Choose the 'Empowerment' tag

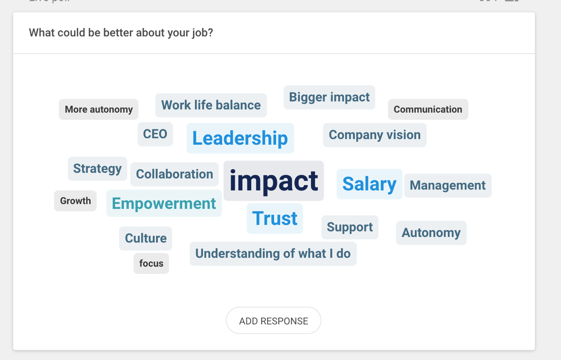pyautogui.click(x=164, y=203)
